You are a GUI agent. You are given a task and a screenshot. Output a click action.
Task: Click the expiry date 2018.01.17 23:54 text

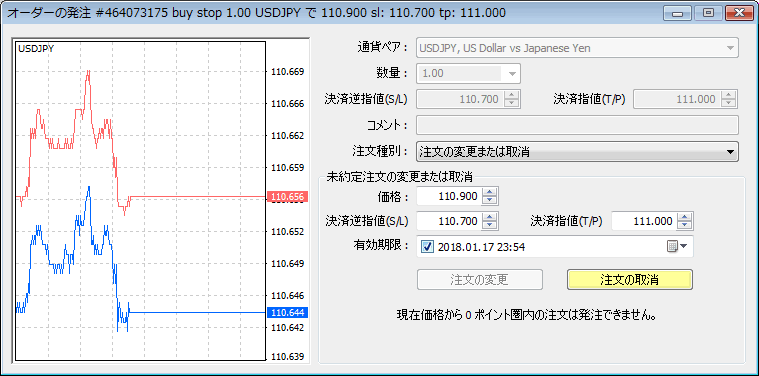(481, 247)
